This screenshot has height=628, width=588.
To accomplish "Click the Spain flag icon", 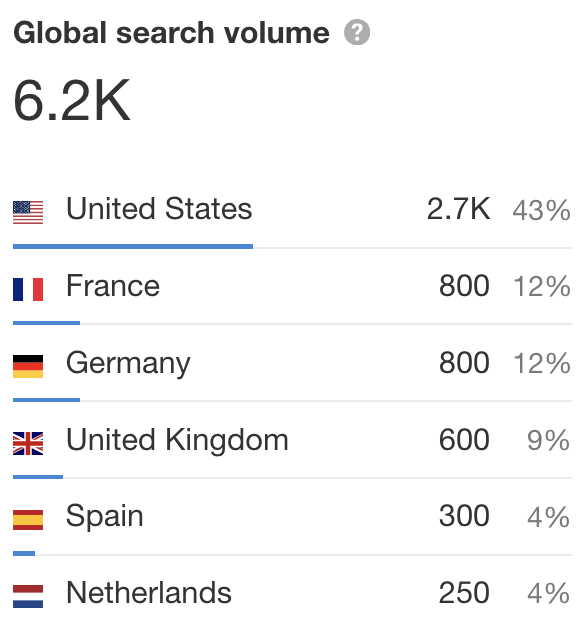I will tap(28, 520).
